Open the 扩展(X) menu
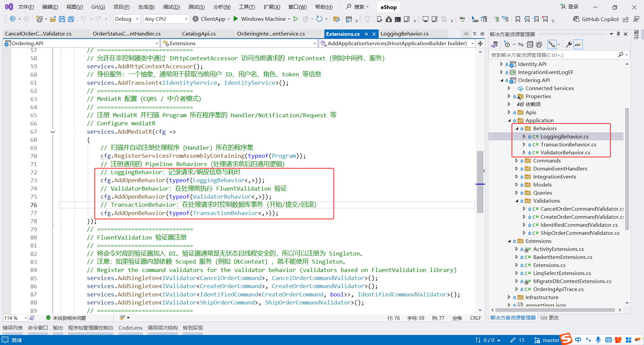The width and height of the screenshot is (644, 345). pos(272,7)
